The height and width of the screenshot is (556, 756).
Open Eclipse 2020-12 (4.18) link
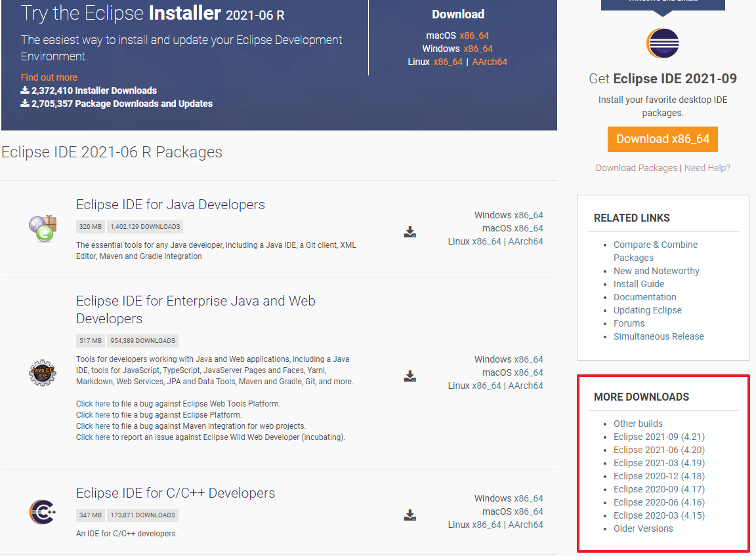click(x=659, y=476)
